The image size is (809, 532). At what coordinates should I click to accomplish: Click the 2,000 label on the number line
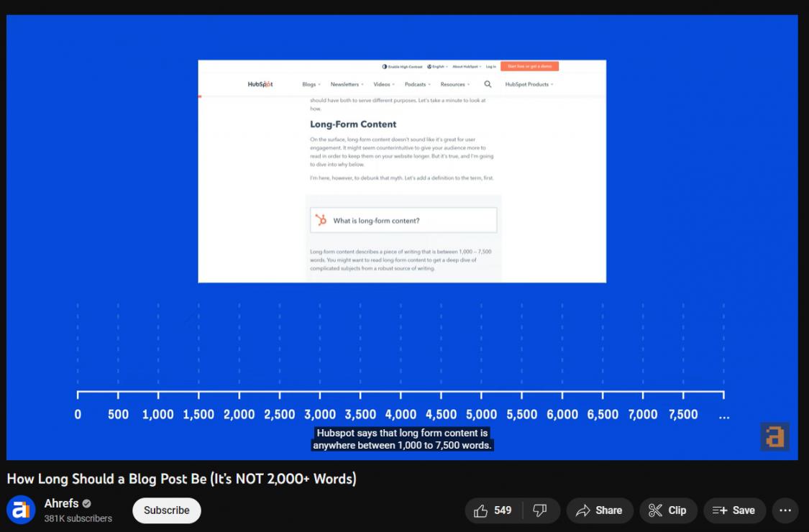coord(239,414)
